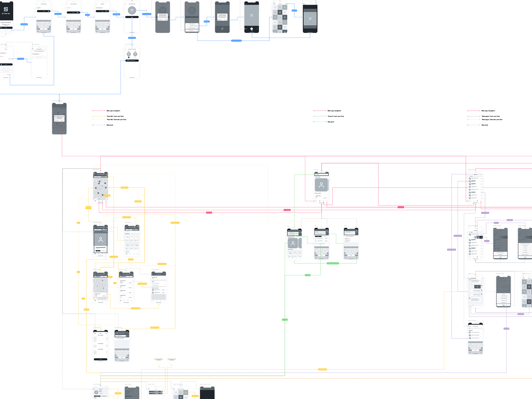Click the 'Way back' text in Search legend
Image resolution: width=532 pixels, height=399 pixels.
click(x=331, y=122)
